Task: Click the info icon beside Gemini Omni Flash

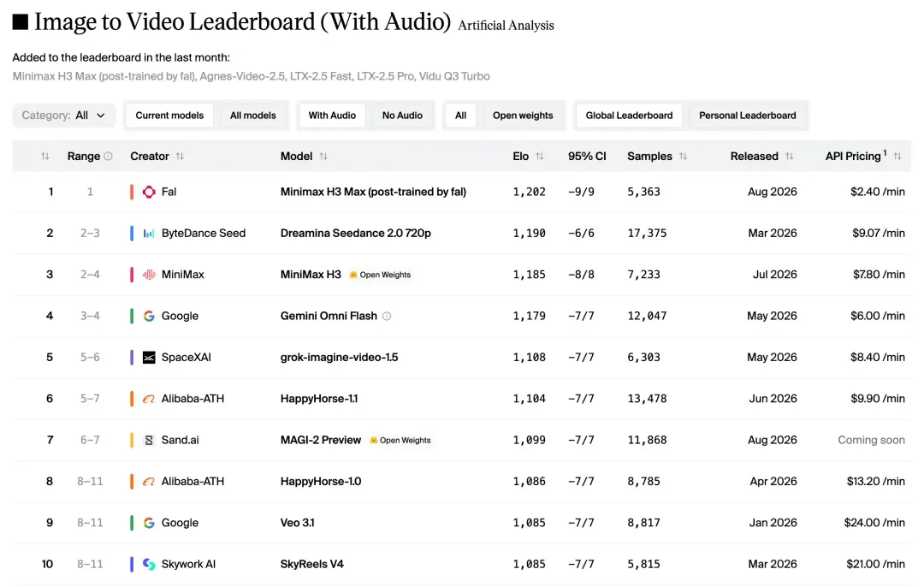Action: [x=387, y=316]
